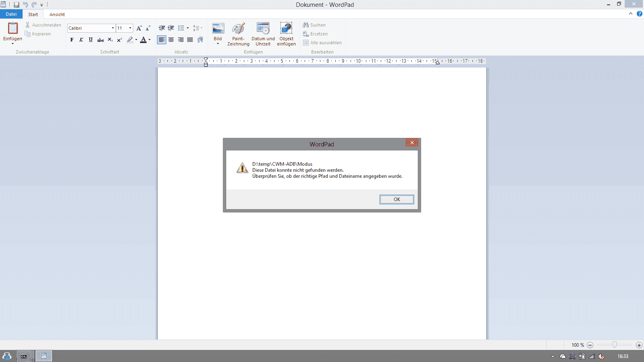The height and width of the screenshot is (362, 644).
Task: Open the line spacing dropdown
Action: click(198, 28)
